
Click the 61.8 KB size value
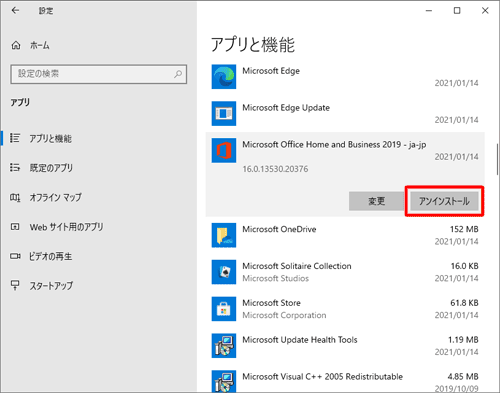coord(464,303)
